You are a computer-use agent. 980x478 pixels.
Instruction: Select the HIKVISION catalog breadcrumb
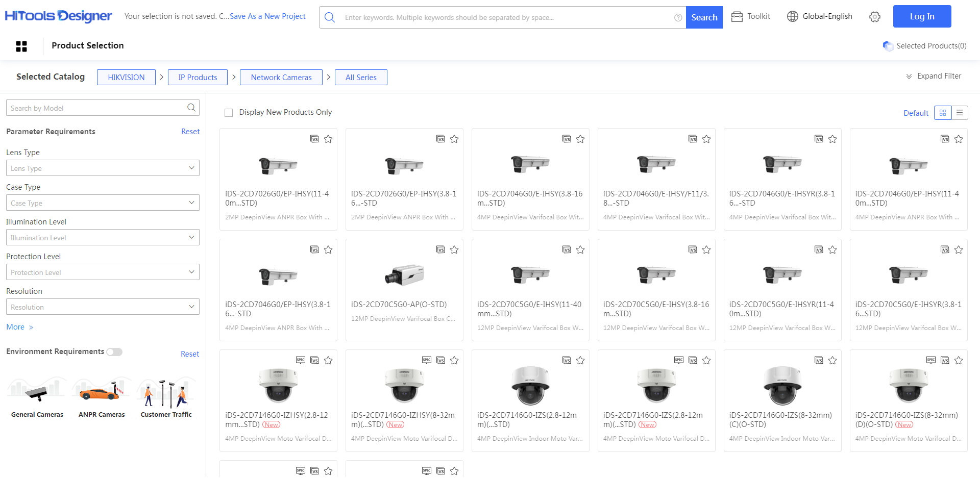[126, 78]
